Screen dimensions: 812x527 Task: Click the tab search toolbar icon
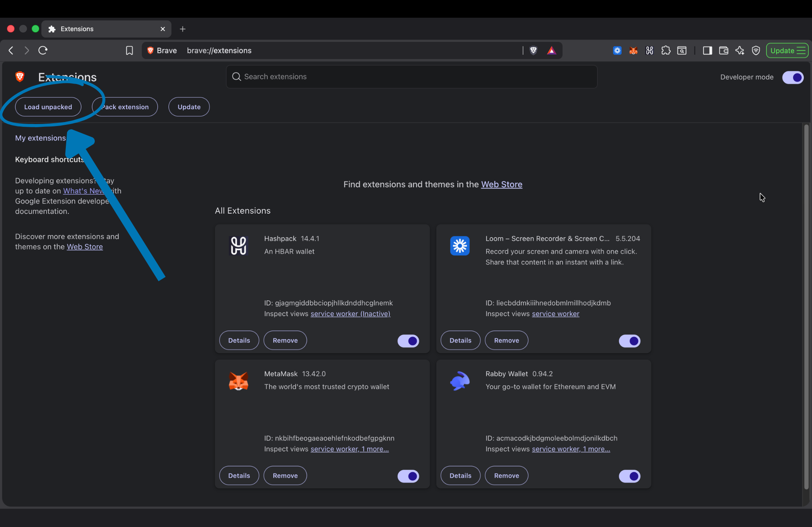(x=682, y=50)
